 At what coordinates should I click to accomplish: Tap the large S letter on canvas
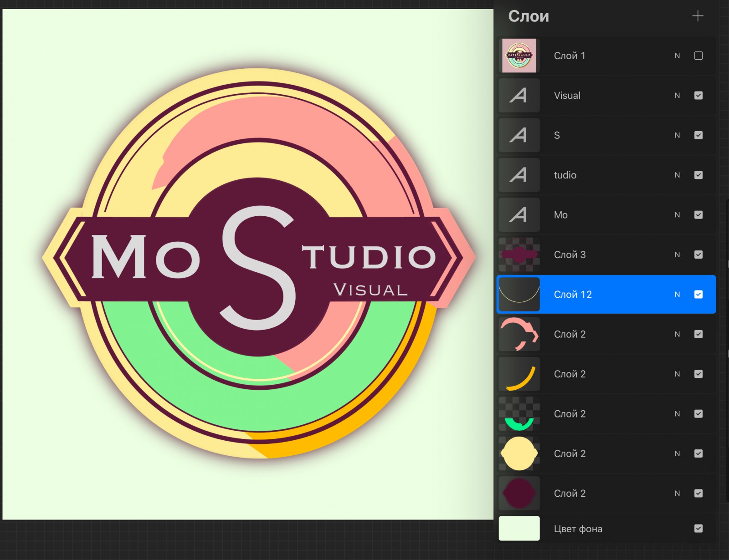tap(259, 268)
